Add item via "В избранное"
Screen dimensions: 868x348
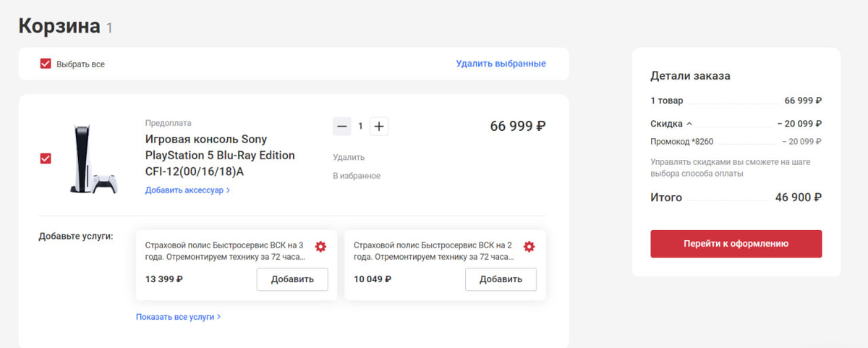(357, 176)
